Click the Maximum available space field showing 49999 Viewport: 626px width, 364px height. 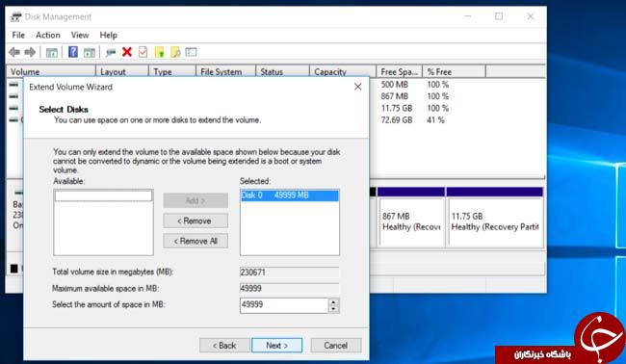[290, 288]
